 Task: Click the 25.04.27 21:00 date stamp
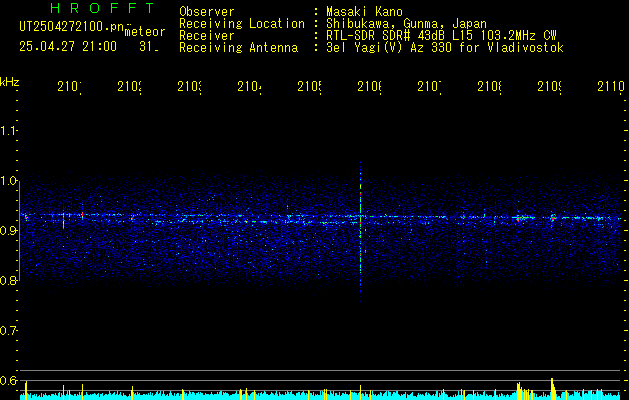[x=68, y=47]
